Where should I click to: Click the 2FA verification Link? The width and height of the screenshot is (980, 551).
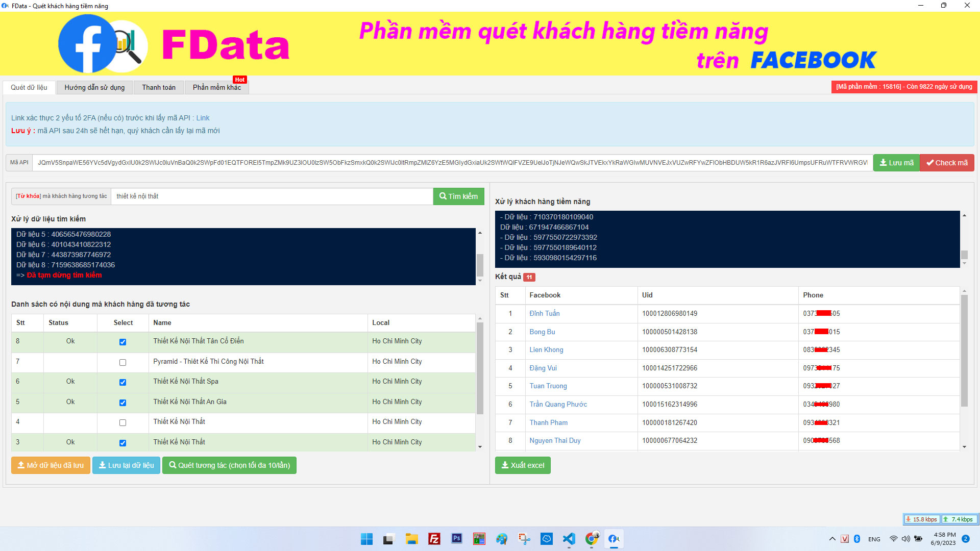click(x=203, y=118)
